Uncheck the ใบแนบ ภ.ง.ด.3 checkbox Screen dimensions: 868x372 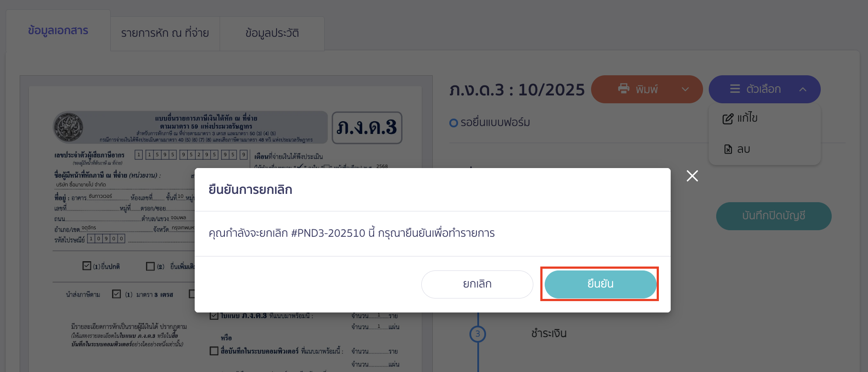(213, 316)
